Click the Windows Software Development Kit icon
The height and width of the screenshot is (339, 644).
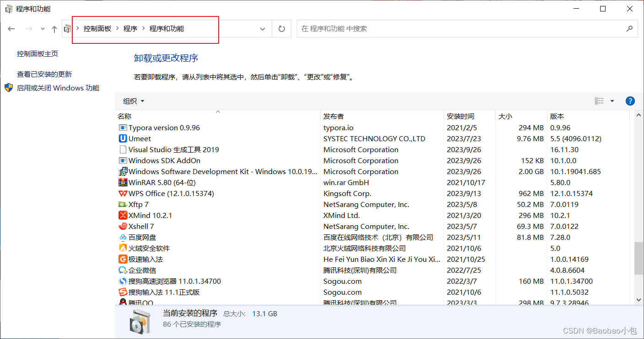(x=123, y=172)
